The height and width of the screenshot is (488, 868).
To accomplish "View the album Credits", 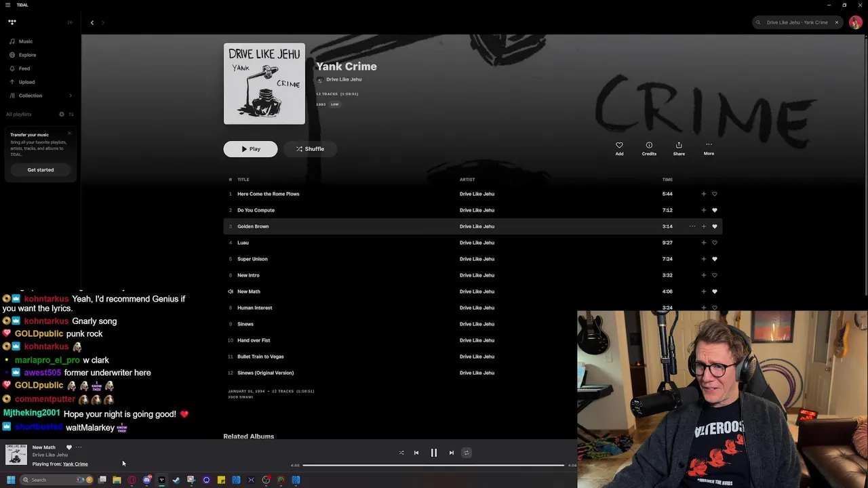I will (x=649, y=148).
